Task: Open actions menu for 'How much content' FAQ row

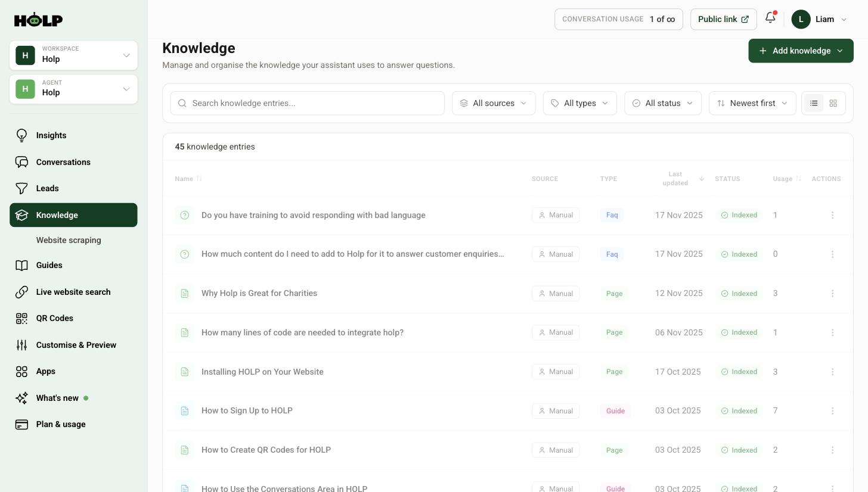Action: [832, 254]
